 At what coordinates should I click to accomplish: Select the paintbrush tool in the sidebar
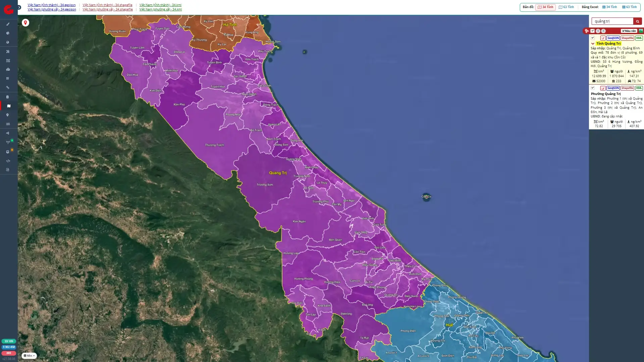coord(8,24)
